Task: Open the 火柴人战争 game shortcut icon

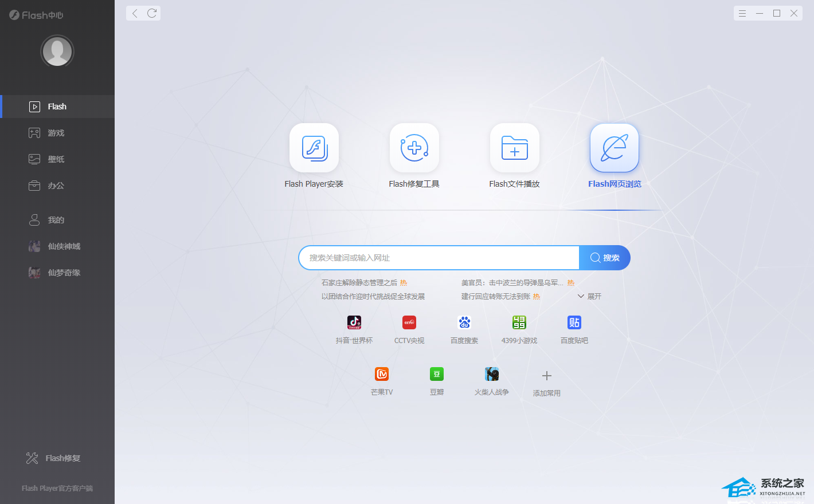Action: coord(492,374)
